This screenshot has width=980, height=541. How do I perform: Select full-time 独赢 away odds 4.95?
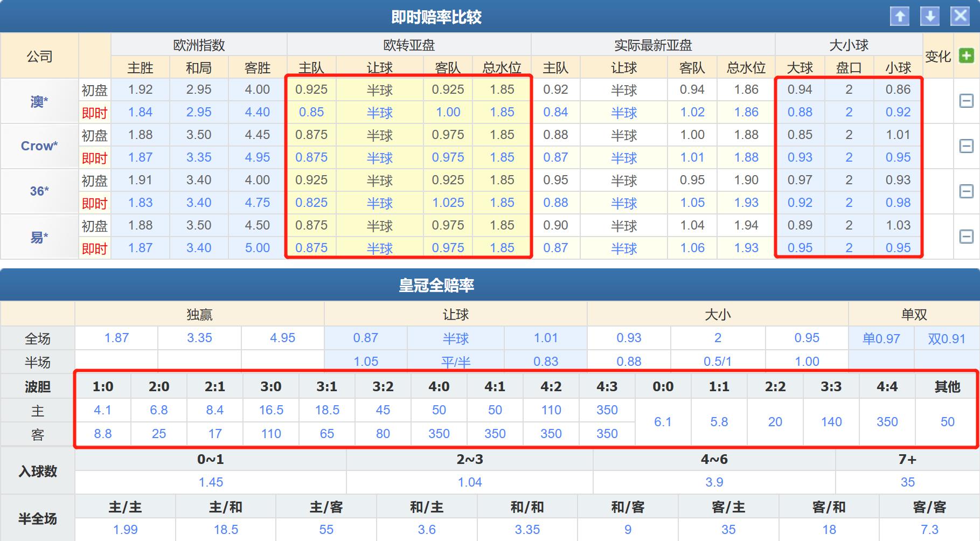[x=283, y=338]
